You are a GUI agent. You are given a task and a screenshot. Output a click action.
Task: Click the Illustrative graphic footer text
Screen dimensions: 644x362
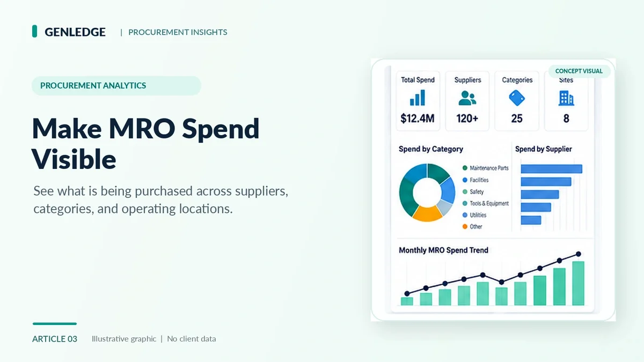[x=124, y=339]
